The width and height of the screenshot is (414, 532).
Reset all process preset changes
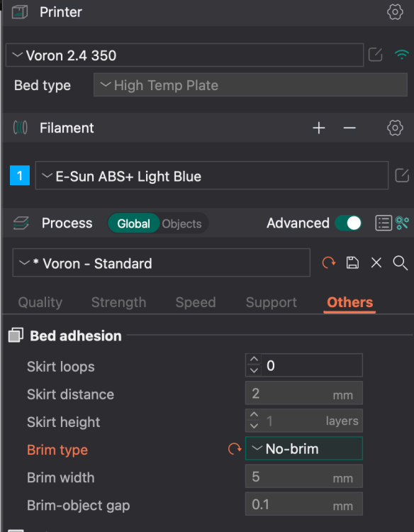click(x=328, y=262)
